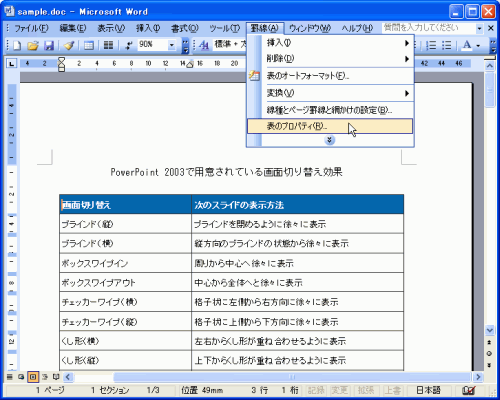Click vertical scrollbar down arrow

489,330
